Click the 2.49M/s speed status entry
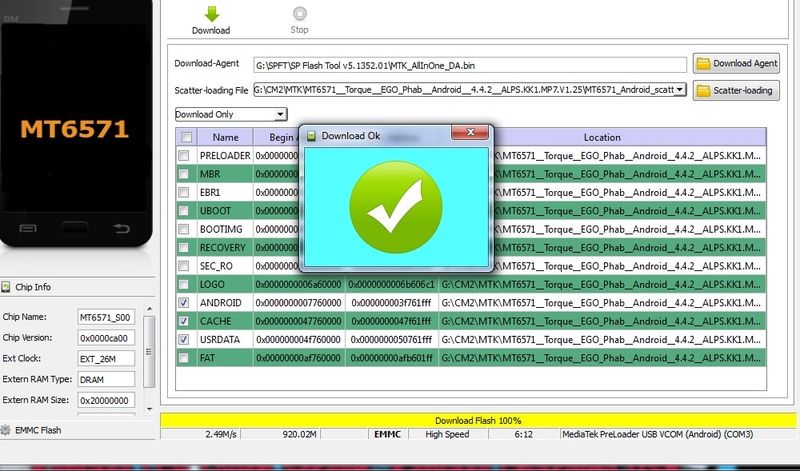 pos(221,434)
